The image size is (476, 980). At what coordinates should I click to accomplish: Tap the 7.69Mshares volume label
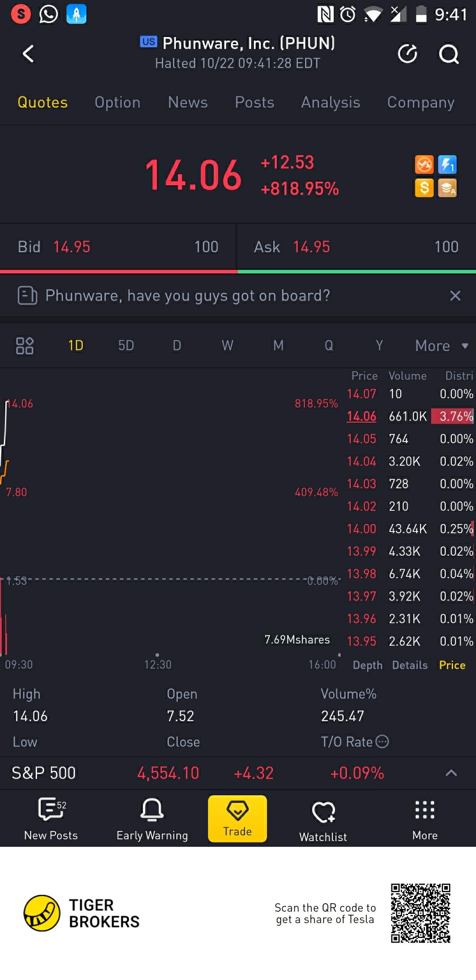tap(297, 640)
